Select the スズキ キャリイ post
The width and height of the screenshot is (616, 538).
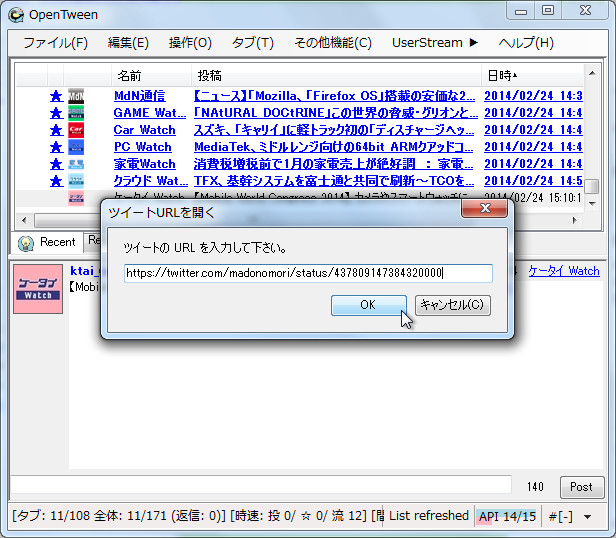pyautogui.click(x=334, y=130)
